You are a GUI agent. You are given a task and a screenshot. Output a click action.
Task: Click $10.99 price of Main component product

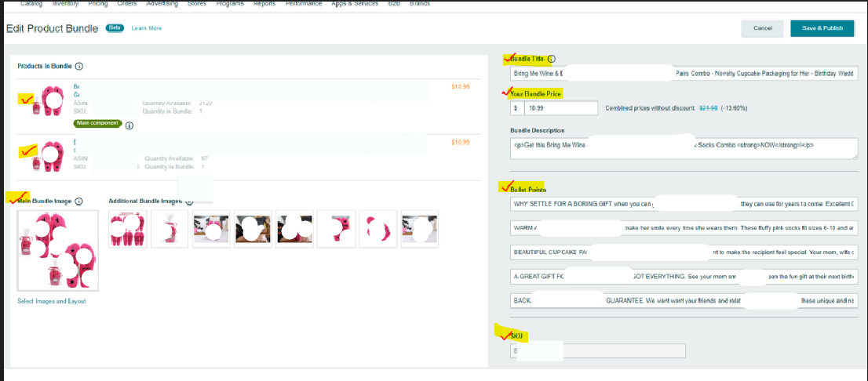tap(461, 86)
